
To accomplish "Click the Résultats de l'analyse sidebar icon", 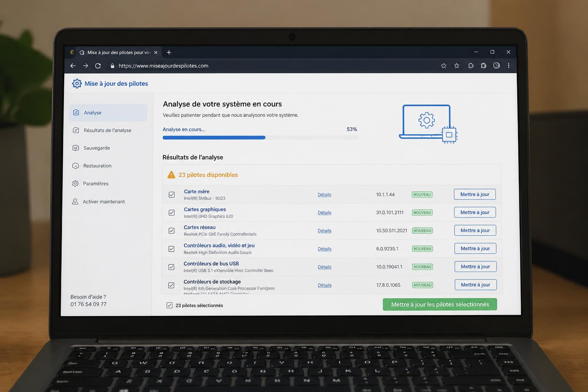I will coord(76,130).
